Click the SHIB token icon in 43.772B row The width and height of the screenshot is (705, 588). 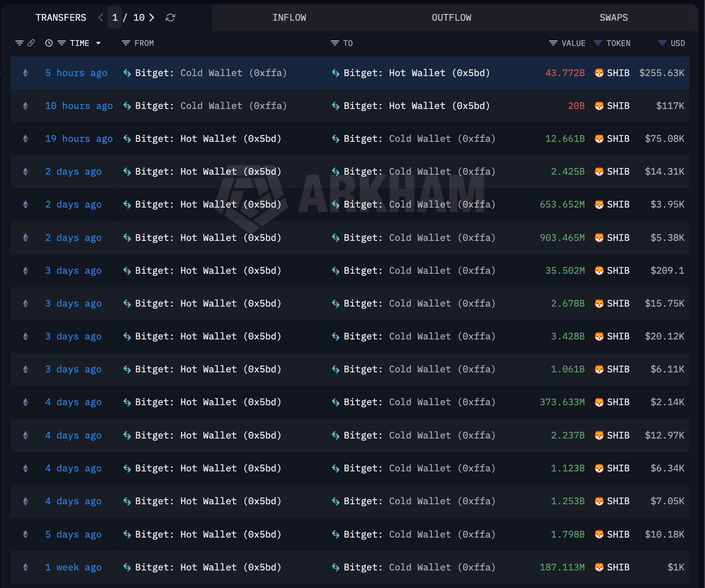[599, 73]
